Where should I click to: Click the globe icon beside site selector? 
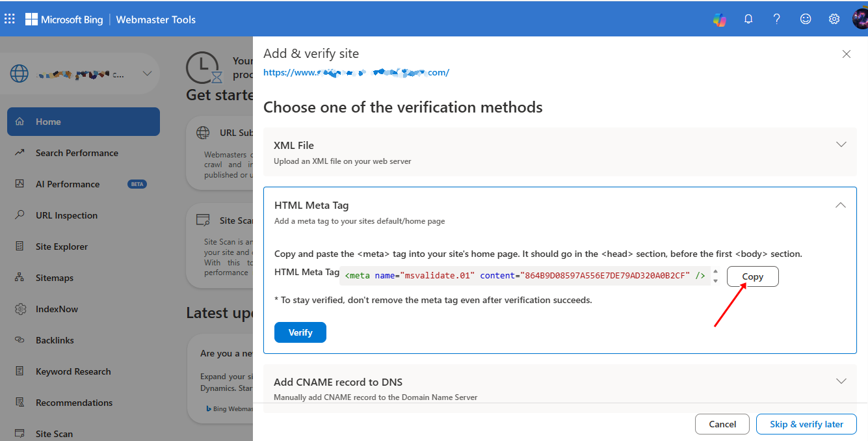click(20, 73)
